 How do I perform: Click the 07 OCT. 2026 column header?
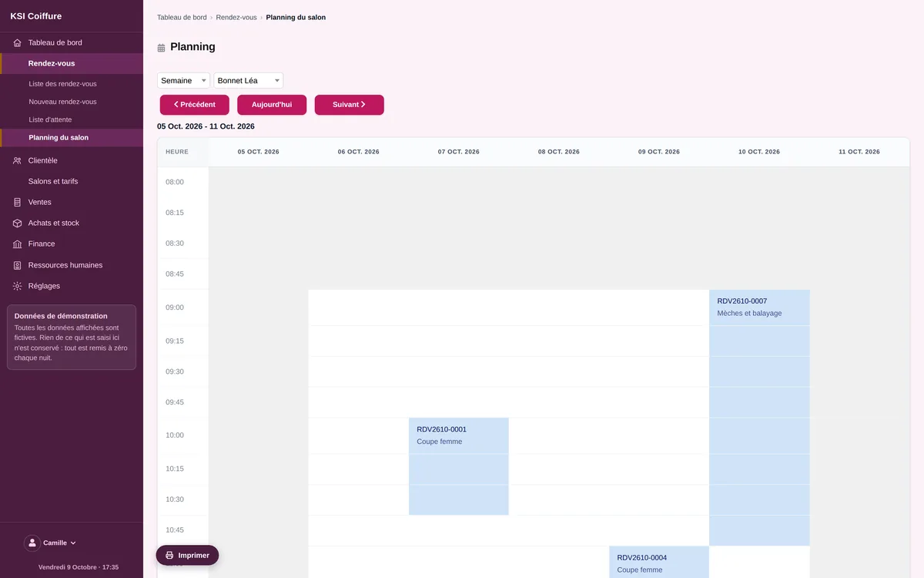[459, 152]
